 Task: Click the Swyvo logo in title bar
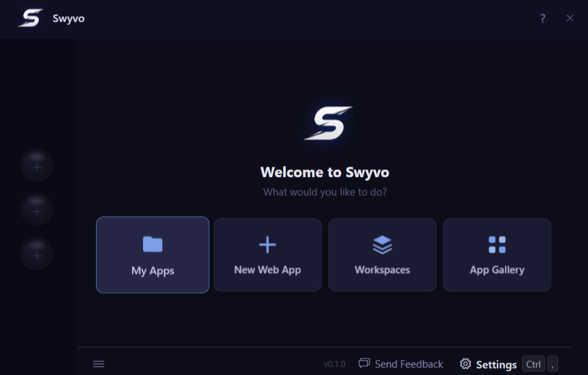[x=31, y=18]
